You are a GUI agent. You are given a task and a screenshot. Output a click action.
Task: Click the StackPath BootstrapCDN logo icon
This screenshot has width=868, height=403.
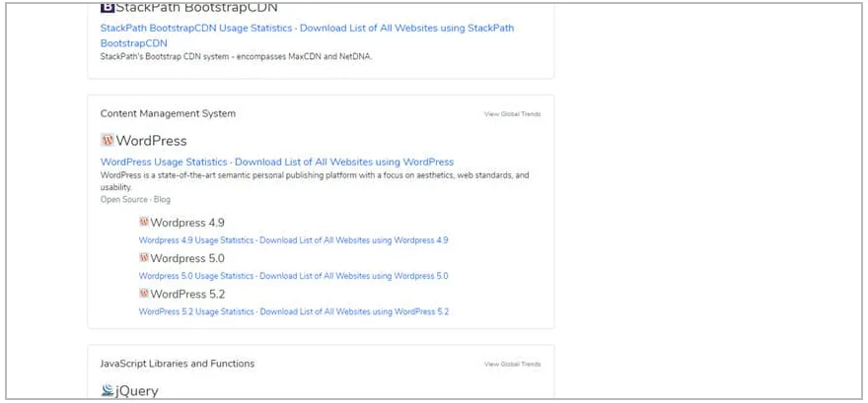pyautogui.click(x=107, y=8)
